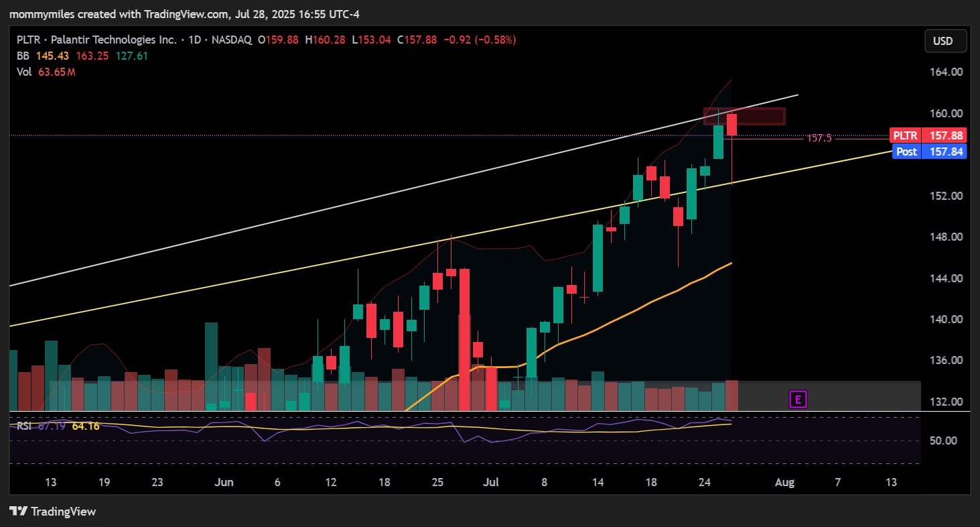980x527 pixels.
Task: Click the 136.00 price axis label
Action: coord(946,361)
